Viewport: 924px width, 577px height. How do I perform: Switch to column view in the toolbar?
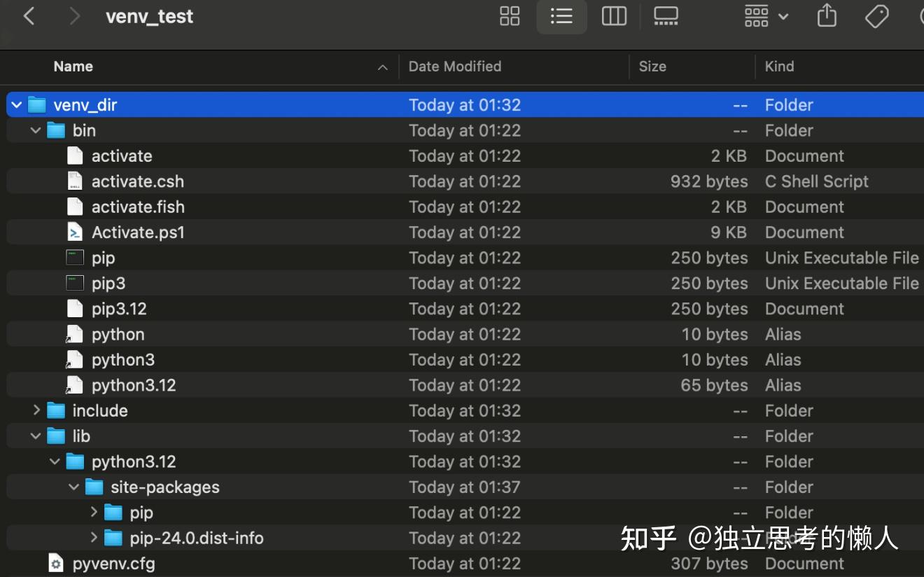coord(614,15)
